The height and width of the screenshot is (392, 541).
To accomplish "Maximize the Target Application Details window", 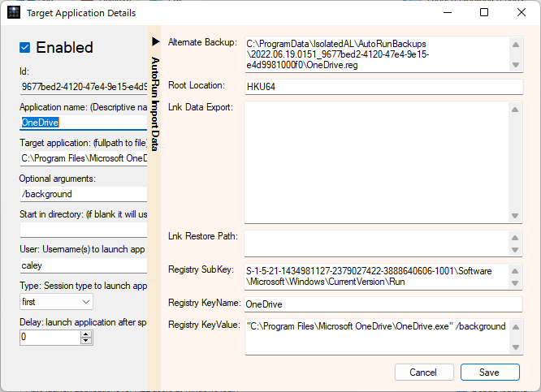I will [x=484, y=12].
